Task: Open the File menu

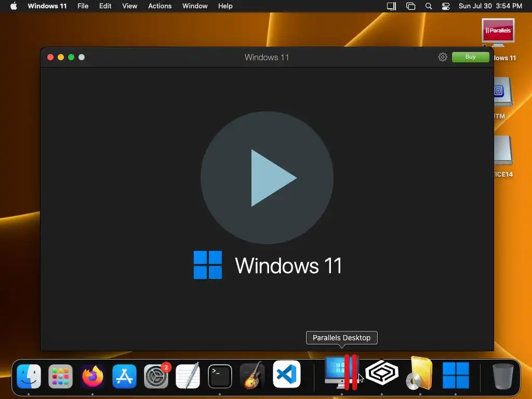Action: (x=83, y=6)
